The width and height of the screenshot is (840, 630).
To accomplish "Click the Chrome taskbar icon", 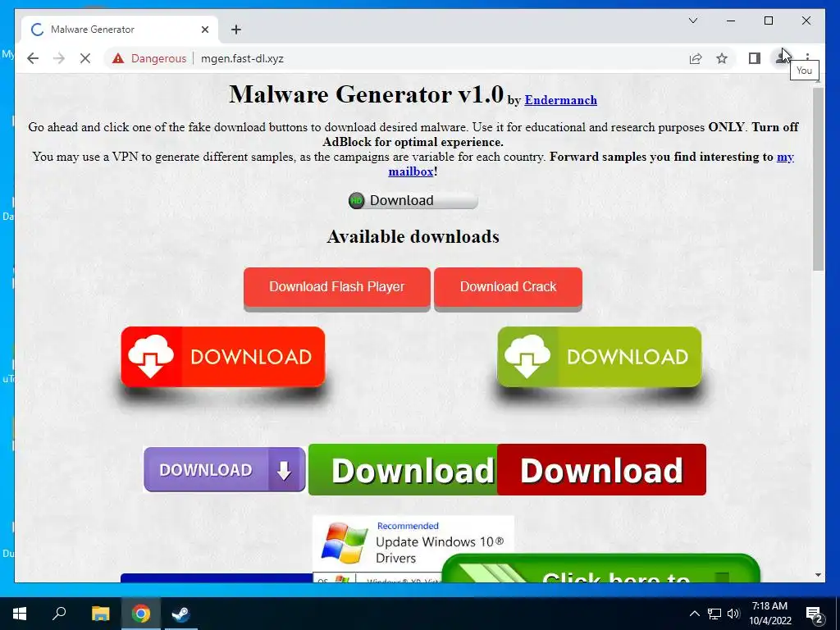I will tap(141, 614).
